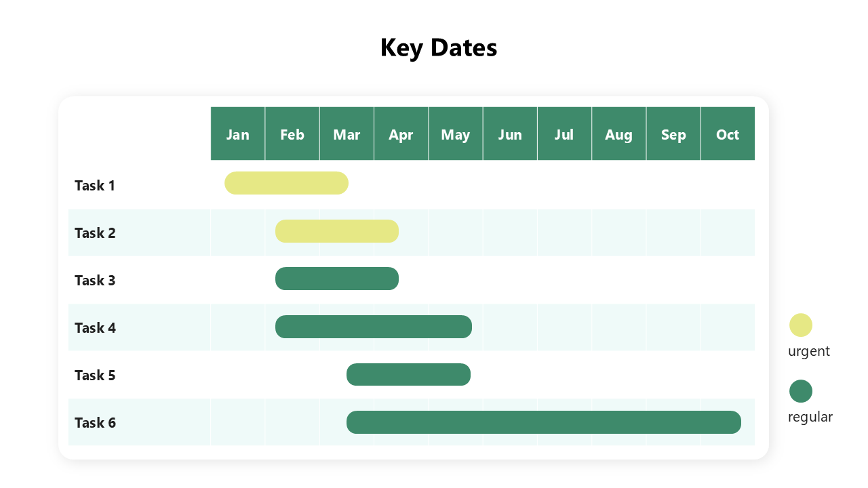This screenshot has height=488, width=868.
Task: Select the Task 4 green bar
Action: tap(374, 327)
